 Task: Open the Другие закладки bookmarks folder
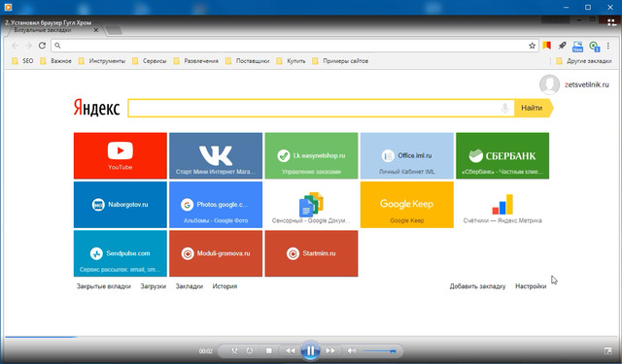(x=583, y=61)
